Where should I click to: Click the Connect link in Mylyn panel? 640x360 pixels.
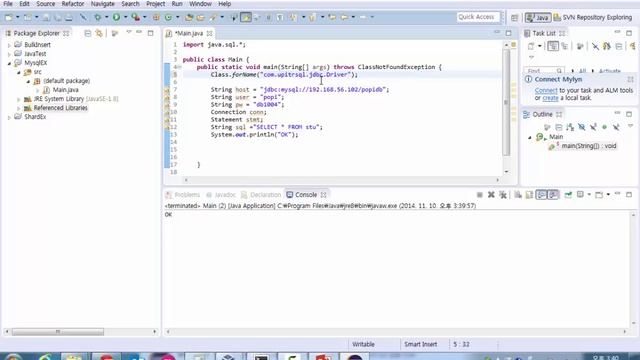546,91
